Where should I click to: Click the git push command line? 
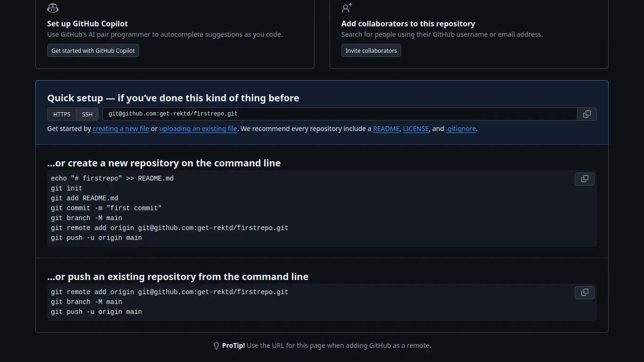pyautogui.click(x=96, y=238)
